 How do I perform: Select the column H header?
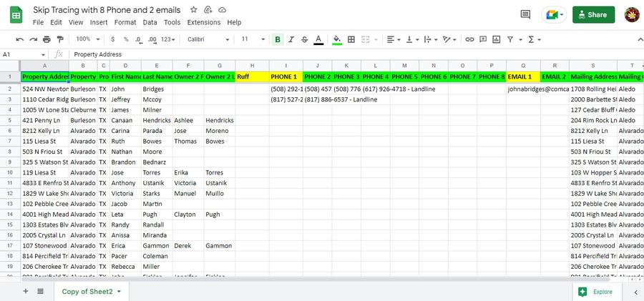coord(252,66)
